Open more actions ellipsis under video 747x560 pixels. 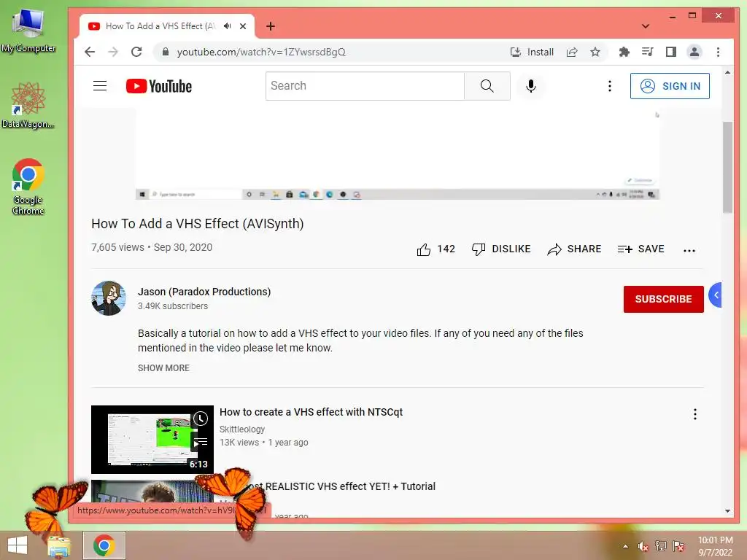click(x=689, y=250)
